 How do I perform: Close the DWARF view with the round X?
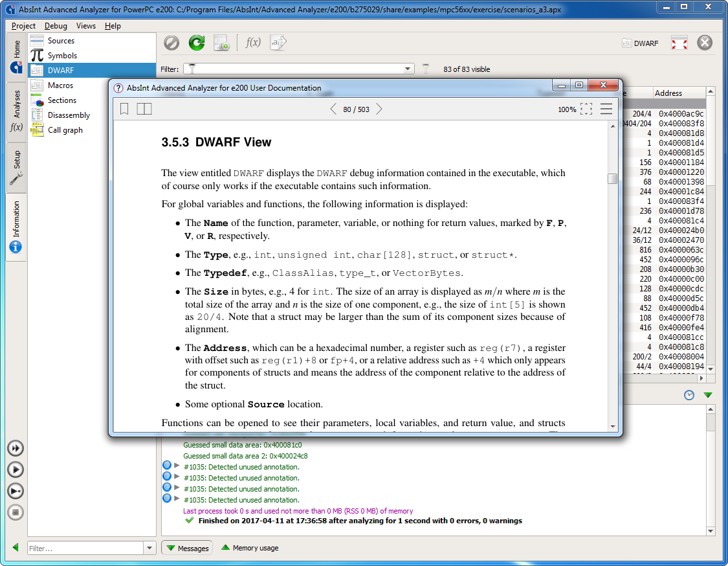704,43
